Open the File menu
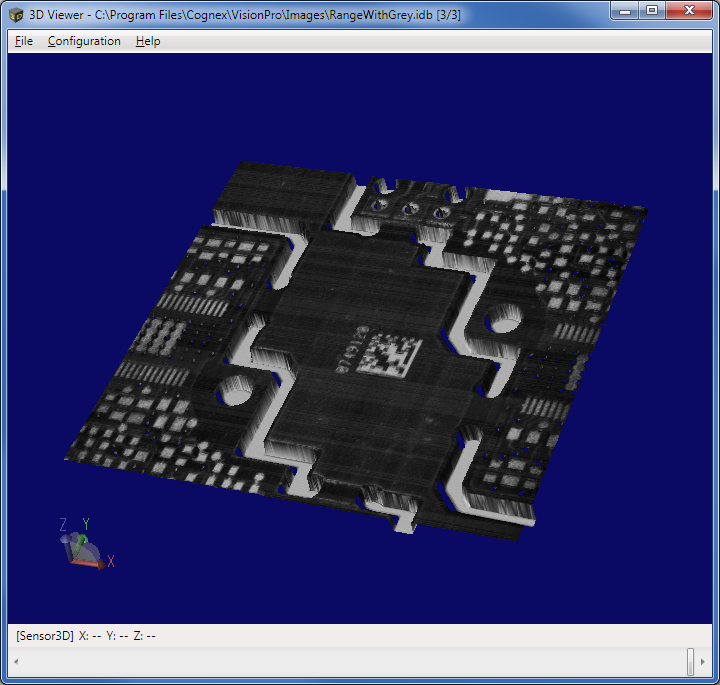The width and height of the screenshot is (720, 685). pyautogui.click(x=23, y=41)
